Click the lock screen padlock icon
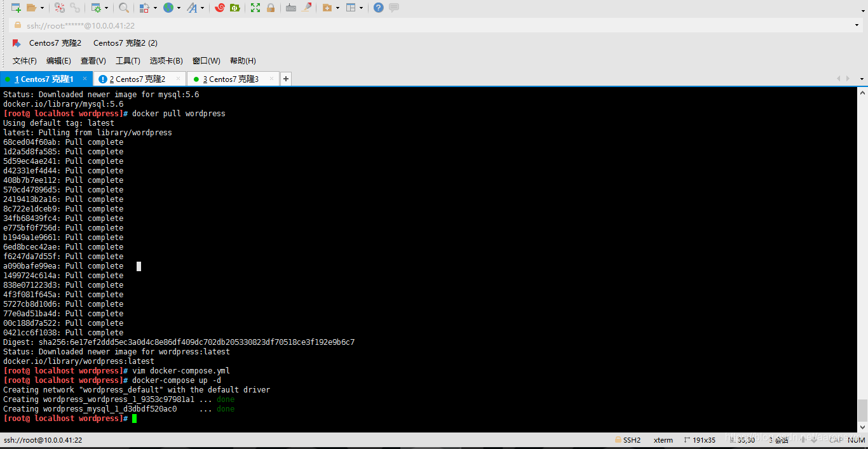This screenshot has width=868, height=449. [271, 8]
